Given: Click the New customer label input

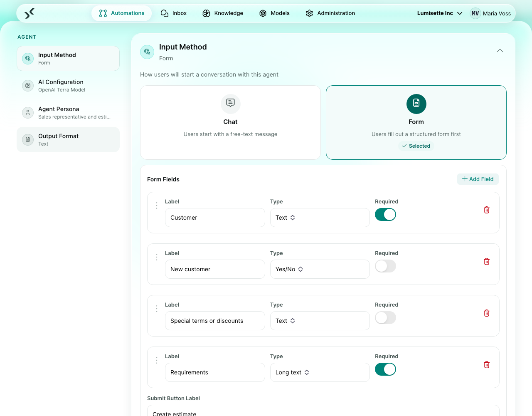Looking at the screenshot, I should [x=215, y=269].
